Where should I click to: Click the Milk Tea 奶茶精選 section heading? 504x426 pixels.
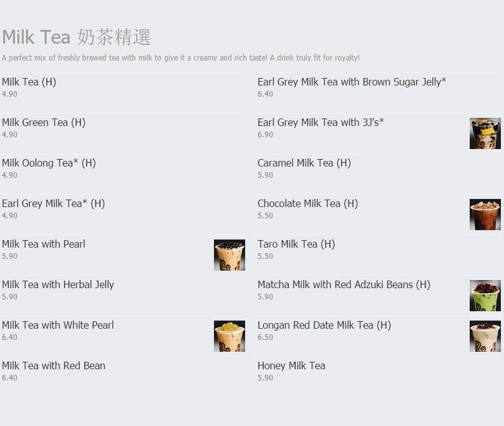click(77, 37)
